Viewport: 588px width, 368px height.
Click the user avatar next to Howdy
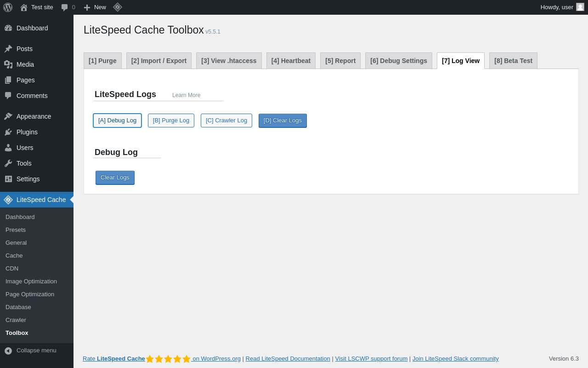pos(580,7)
